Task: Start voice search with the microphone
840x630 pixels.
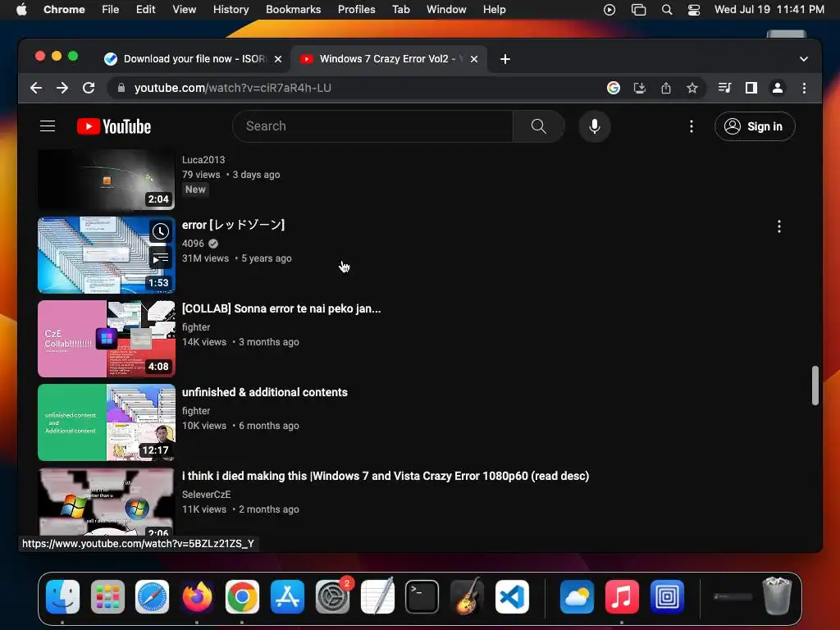Action: pos(594,126)
